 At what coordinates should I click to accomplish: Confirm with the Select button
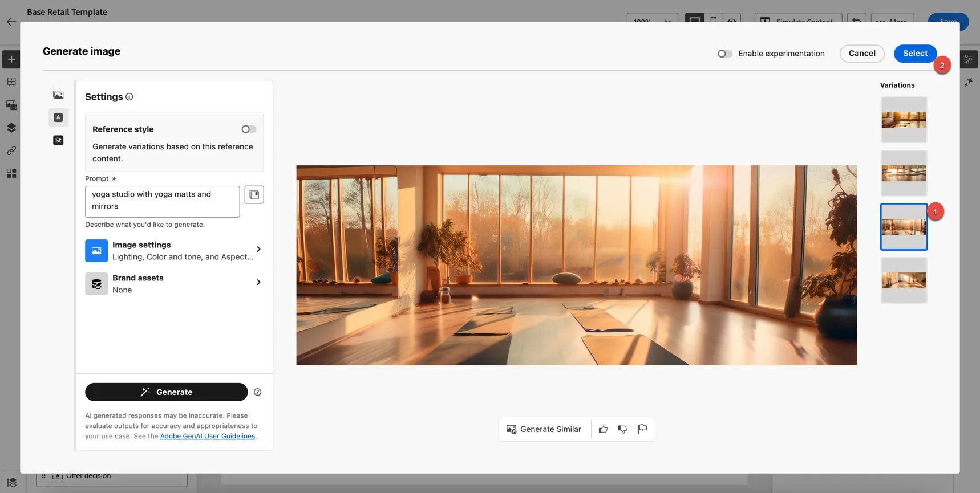pos(915,53)
